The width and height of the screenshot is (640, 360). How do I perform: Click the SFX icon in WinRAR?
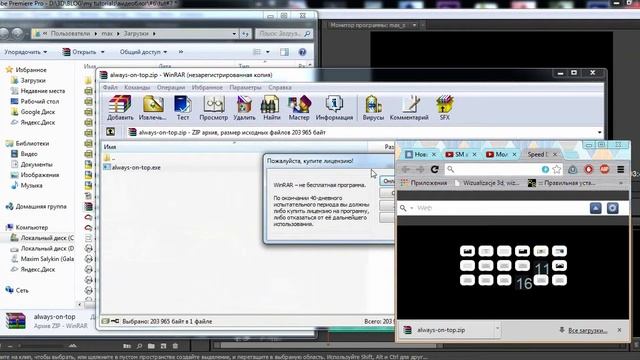point(444,107)
